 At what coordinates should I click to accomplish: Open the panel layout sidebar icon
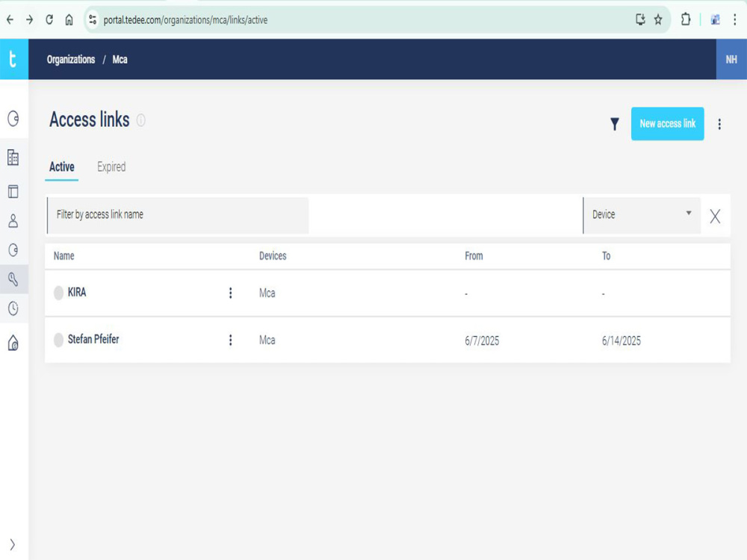(x=13, y=191)
